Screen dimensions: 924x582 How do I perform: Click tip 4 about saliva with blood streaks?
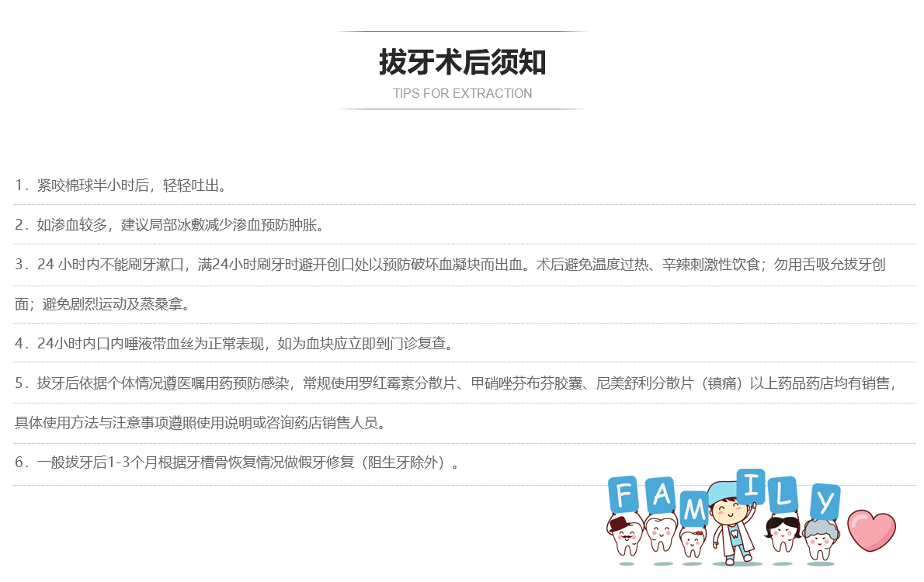coord(234,344)
